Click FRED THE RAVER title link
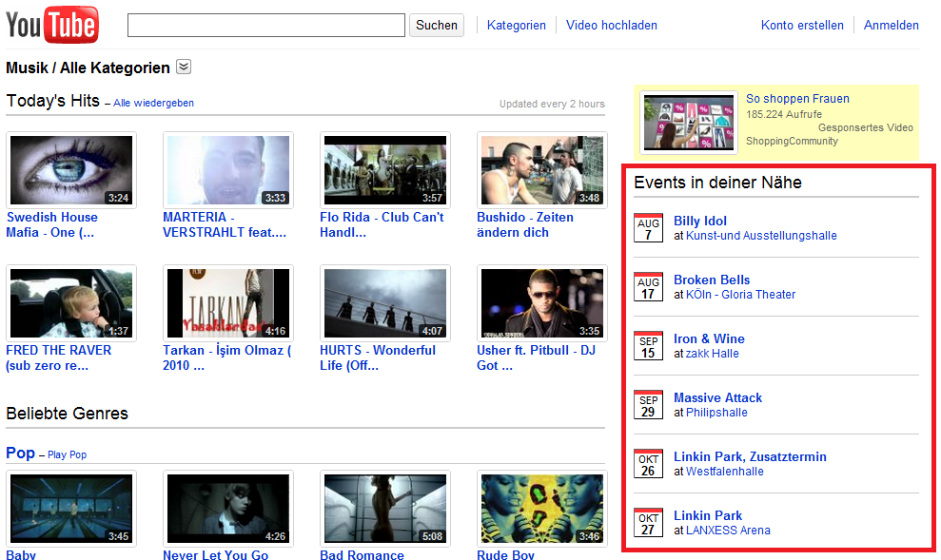Screen dimensions: 941x560 click(x=59, y=357)
